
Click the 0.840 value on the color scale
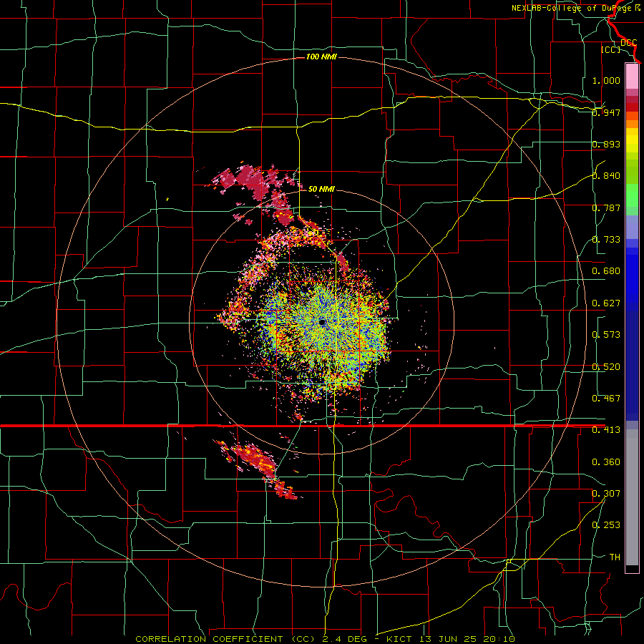606,176
